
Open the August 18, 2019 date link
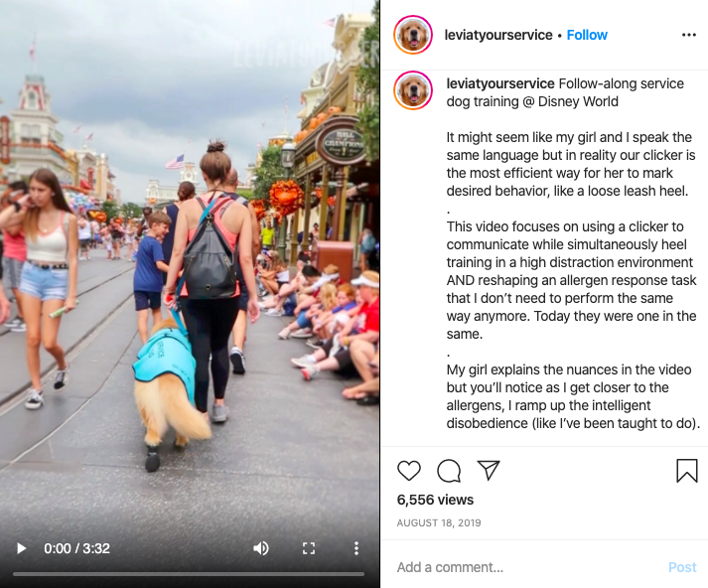(x=439, y=523)
